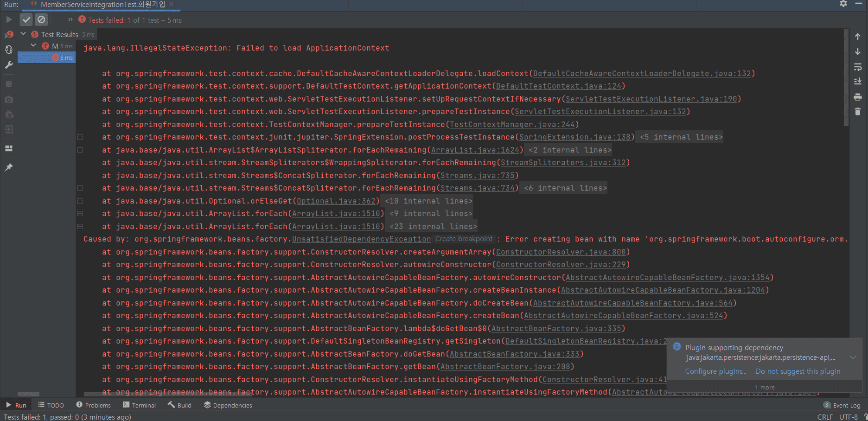This screenshot has width=868, height=421.
Task: Rerun the test with the green Run icon
Action: tap(9, 19)
